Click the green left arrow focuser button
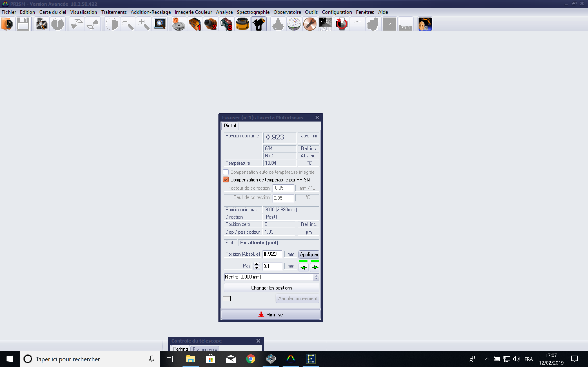The width and height of the screenshot is (588, 367). pyautogui.click(x=303, y=268)
